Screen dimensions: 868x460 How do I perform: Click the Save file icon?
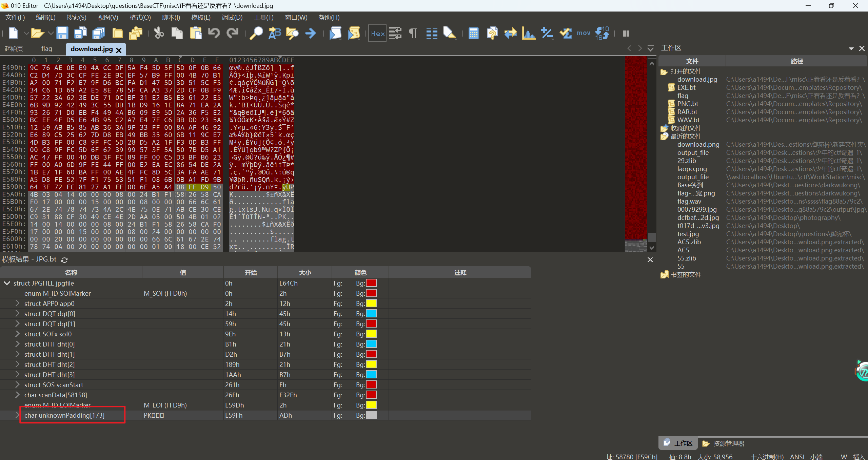click(x=62, y=33)
